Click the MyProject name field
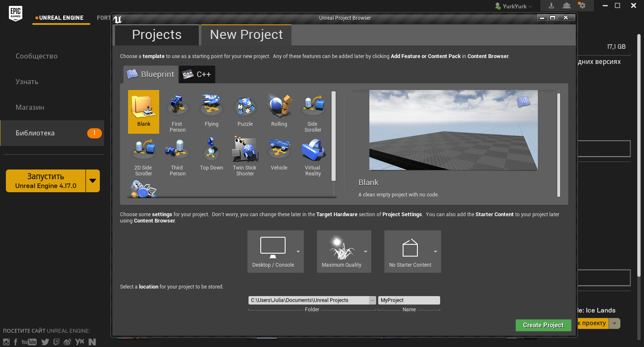The height and width of the screenshot is (347, 644). (x=409, y=300)
